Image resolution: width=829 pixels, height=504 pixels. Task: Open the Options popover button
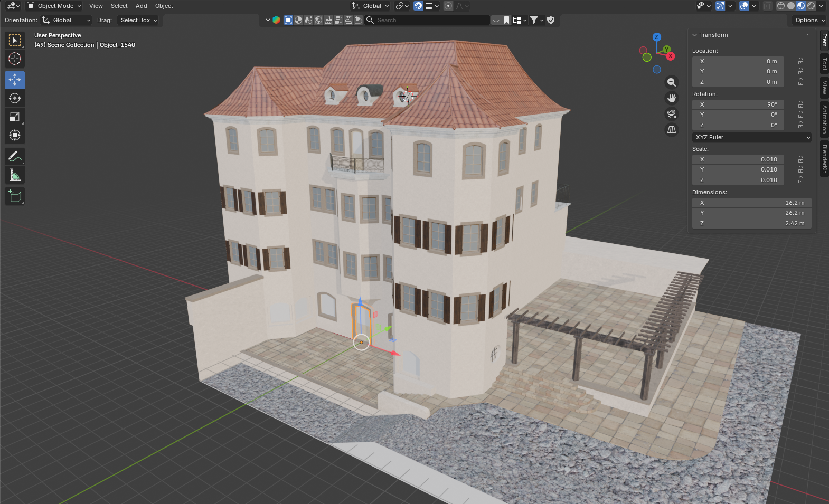pyautogui.click(x=809, y=20)
